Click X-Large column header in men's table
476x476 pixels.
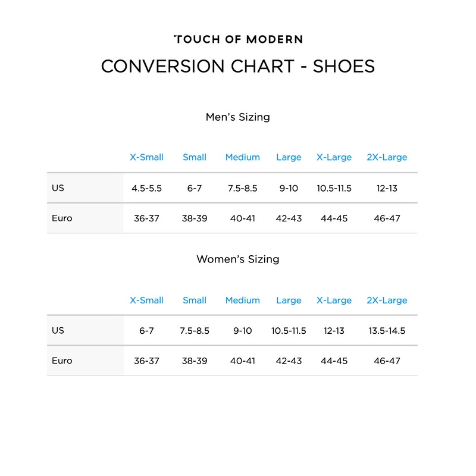pos(334,158)
